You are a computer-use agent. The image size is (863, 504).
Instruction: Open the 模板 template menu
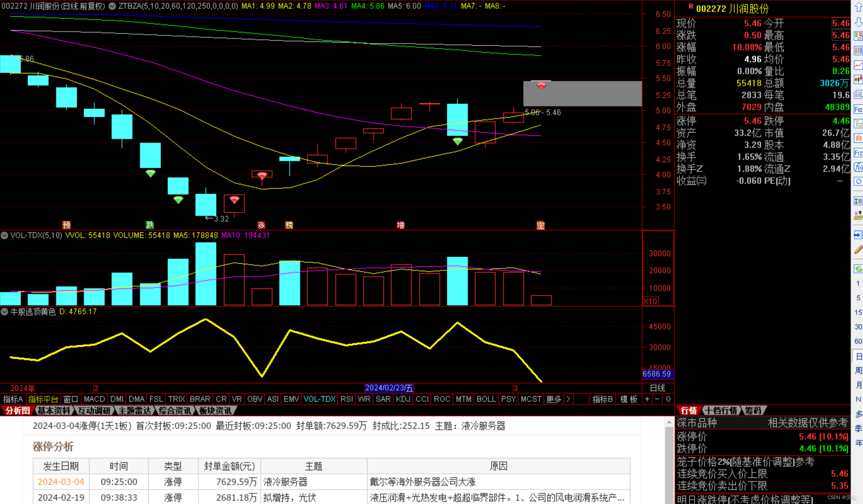click(x=628, y=399)
